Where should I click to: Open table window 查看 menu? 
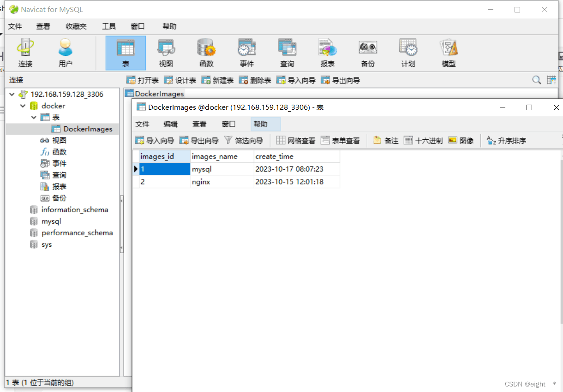(199, 124)
